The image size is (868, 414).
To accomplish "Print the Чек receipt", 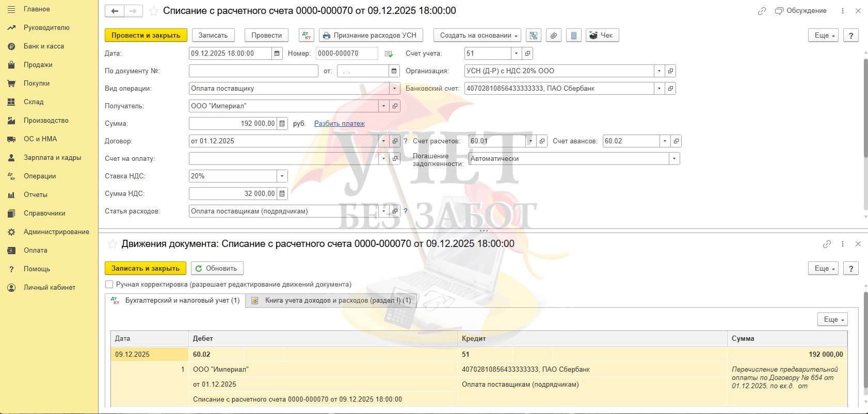I will (x=602, y=35).
